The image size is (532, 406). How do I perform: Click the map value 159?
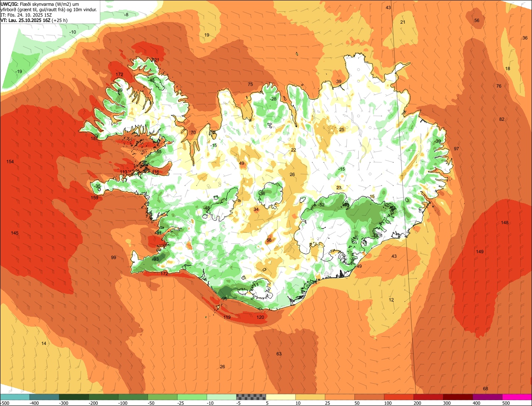point(94,198)
